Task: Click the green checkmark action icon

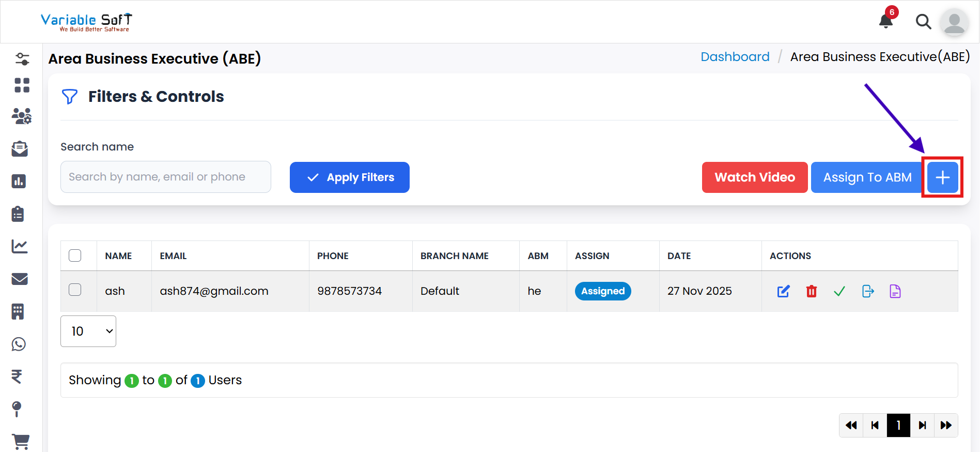Action: coord(839,291)
